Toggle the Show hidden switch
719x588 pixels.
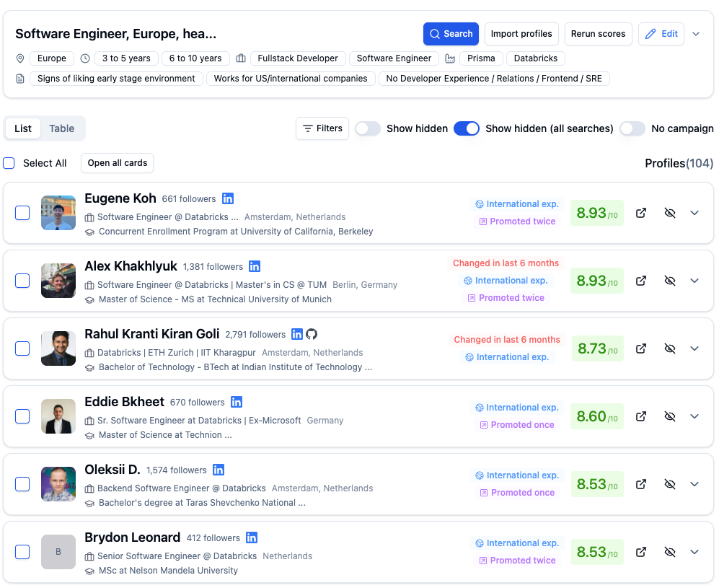click(368, 128)
